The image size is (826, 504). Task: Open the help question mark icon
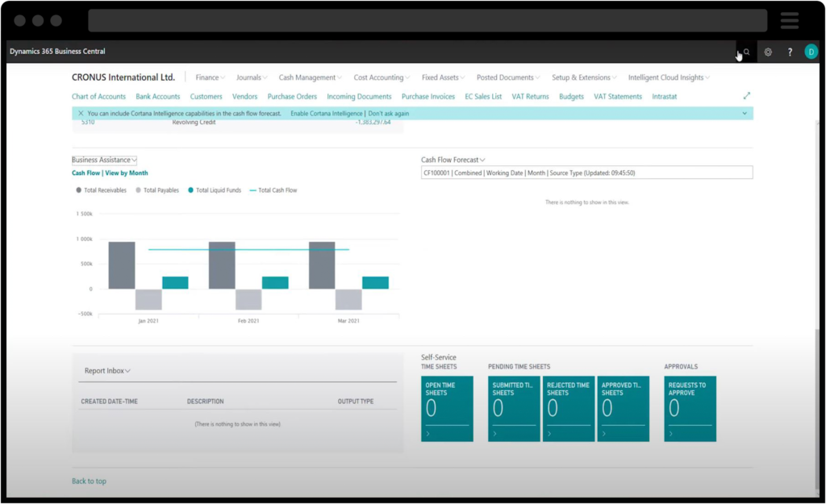790,52
